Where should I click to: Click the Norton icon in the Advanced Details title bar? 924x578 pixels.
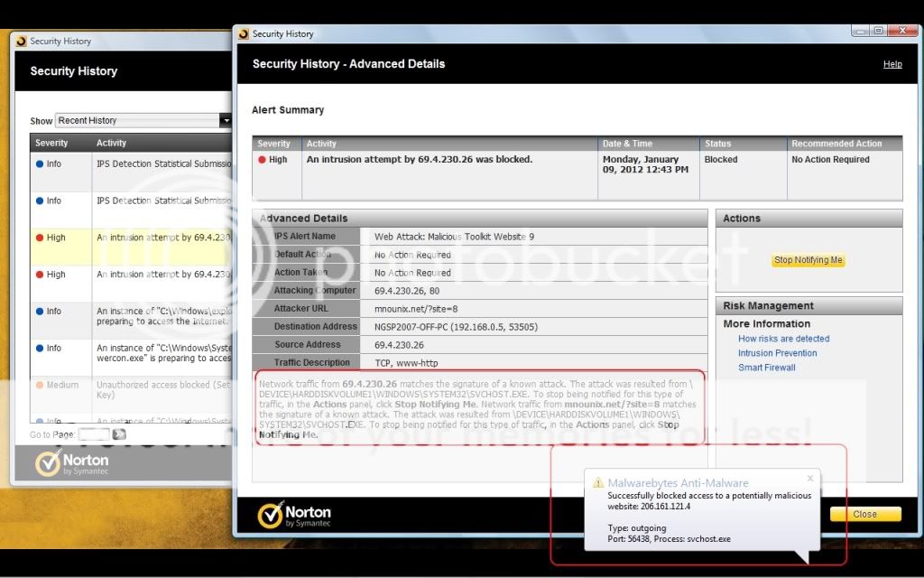244,34
